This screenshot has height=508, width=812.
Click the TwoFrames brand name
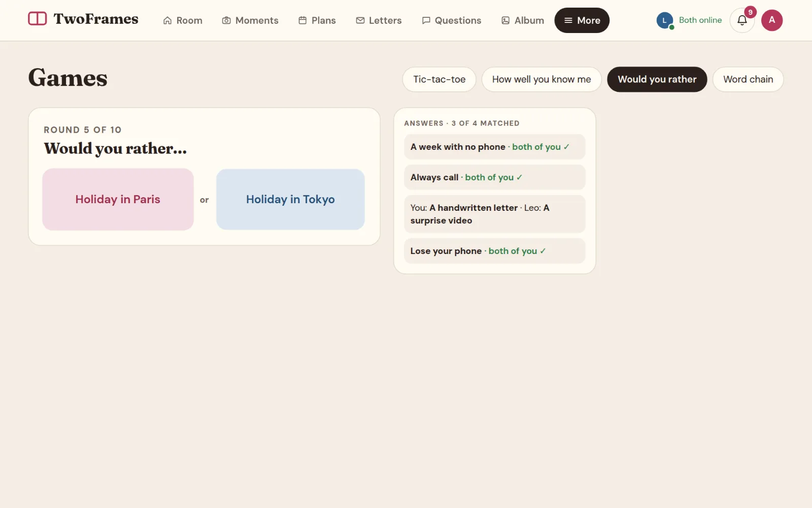pos(96,19)
